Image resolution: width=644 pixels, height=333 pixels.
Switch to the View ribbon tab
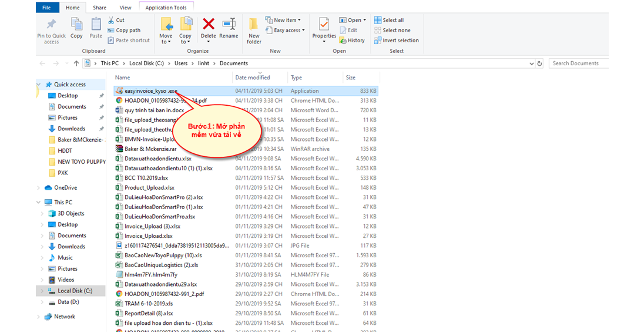(x=125, y=8)
